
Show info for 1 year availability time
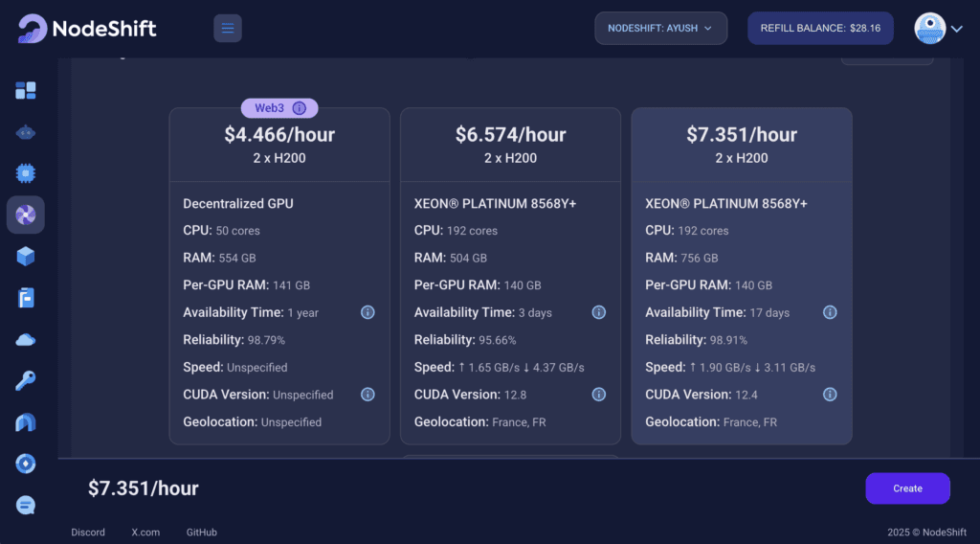coord(367,312)
